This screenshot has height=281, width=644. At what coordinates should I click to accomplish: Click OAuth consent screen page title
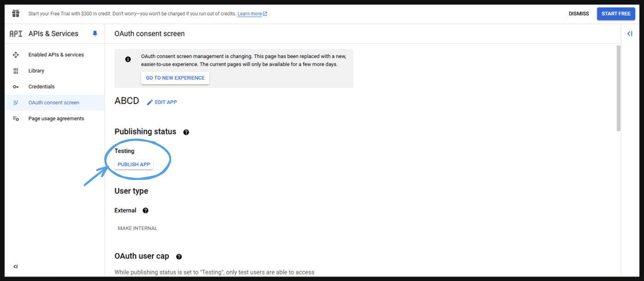(149, 34)
